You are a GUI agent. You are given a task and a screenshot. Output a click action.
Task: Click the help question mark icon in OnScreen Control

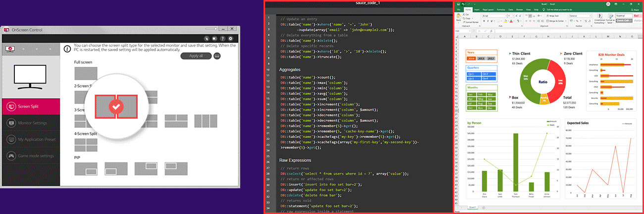[x=222, y=39]
